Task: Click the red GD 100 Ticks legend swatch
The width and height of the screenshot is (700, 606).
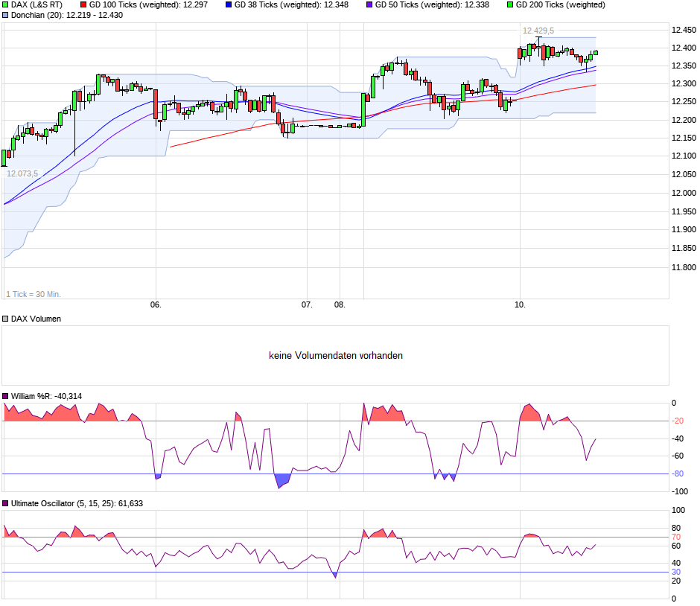Action: tap(83, 5)
